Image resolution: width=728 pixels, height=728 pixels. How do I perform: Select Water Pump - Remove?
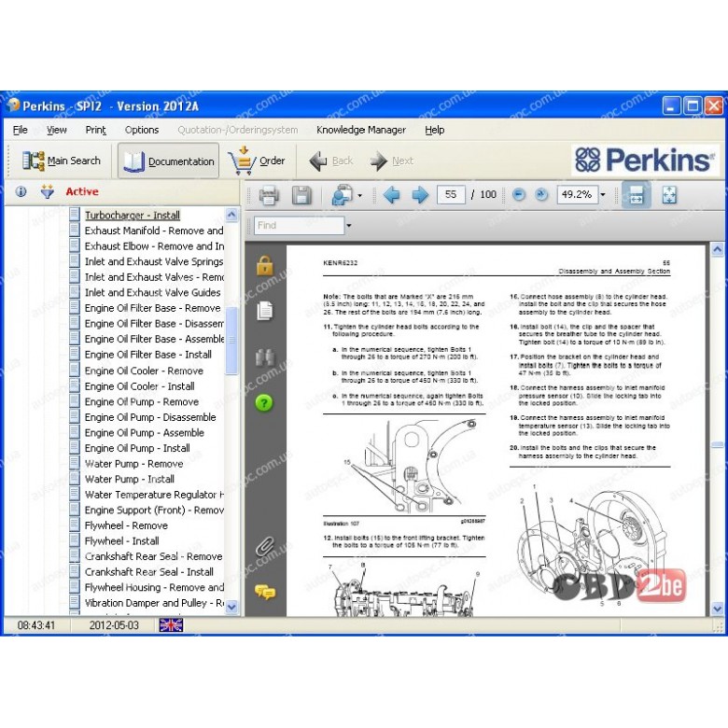(x=133, y=463)
